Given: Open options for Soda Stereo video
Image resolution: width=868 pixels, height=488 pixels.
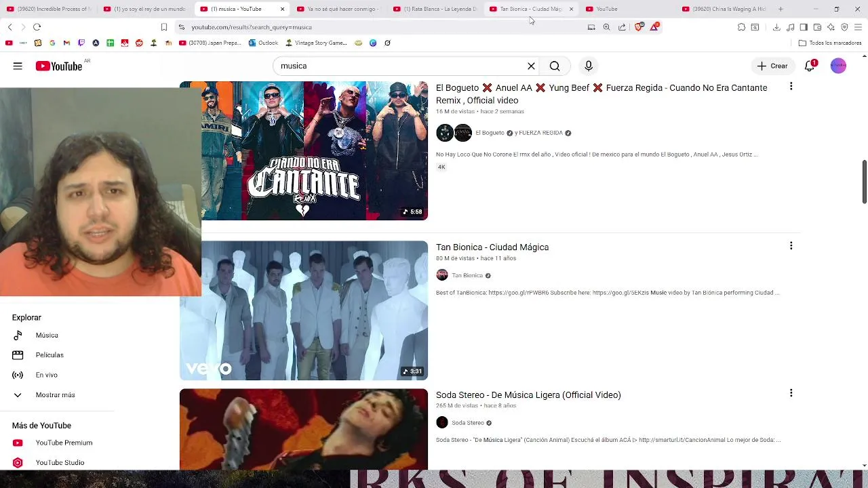Looking at the screenshot, I should tap(791, 393).
